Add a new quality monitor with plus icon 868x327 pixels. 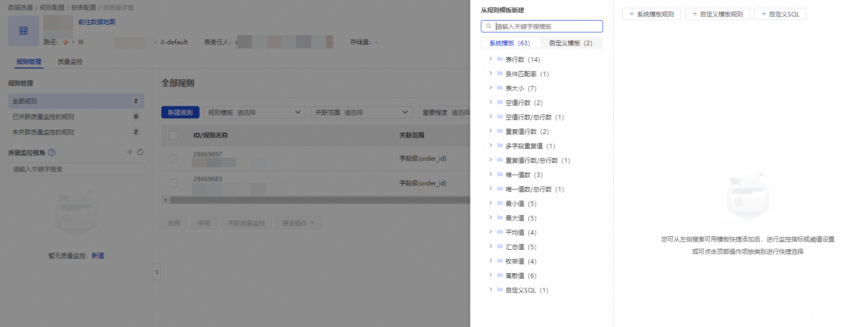(130, 152)
